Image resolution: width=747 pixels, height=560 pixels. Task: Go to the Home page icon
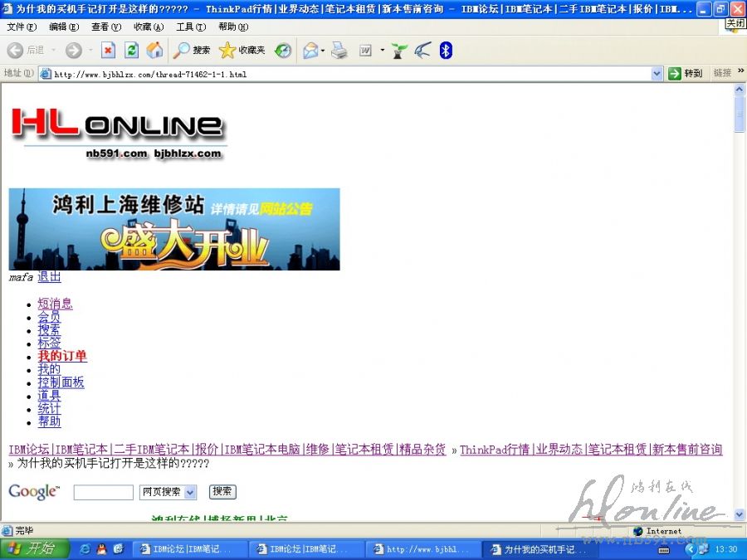pyautogui.click(x=154, y=51)
